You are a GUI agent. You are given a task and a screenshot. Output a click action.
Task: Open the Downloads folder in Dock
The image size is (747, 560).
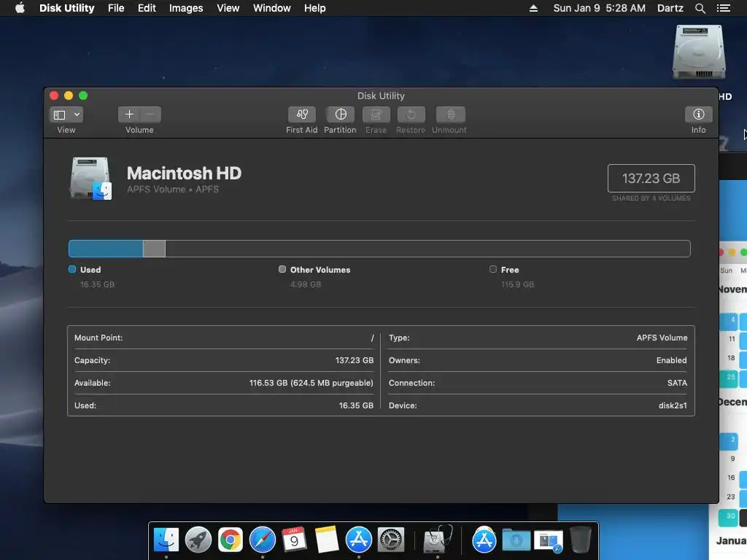(516, 540)
